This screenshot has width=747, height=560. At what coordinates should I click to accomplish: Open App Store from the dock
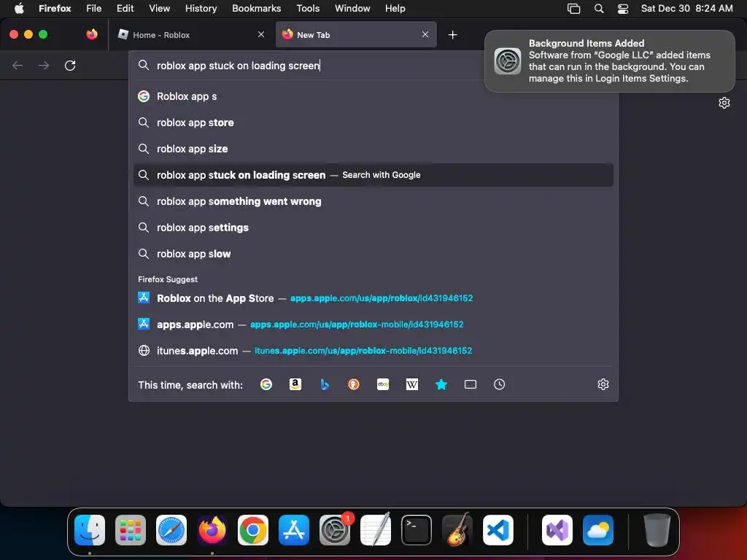pos(294,530)
